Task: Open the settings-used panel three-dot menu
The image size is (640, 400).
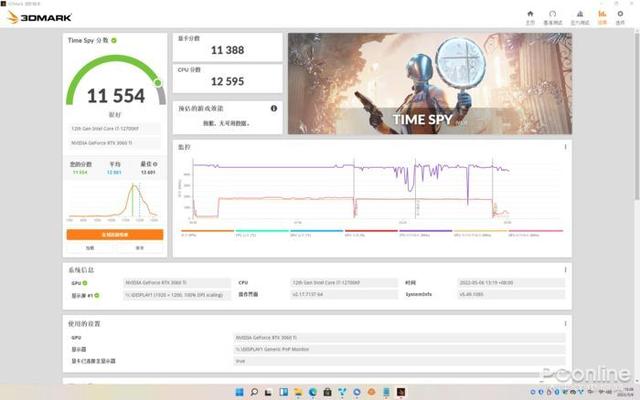Action: pyautogui.click(x=565, y=324)
